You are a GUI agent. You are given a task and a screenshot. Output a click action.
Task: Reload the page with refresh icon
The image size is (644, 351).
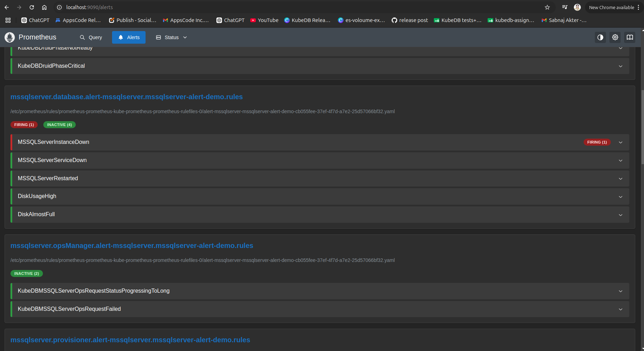[x=32, y=7]
